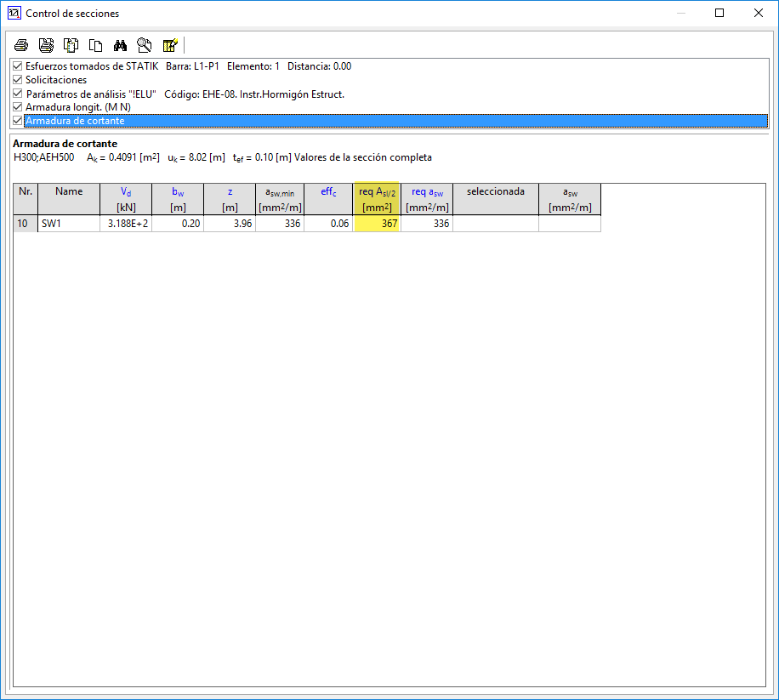Click the two-documents clipboard icon
The image size is (779, 700).
[71, 45]
